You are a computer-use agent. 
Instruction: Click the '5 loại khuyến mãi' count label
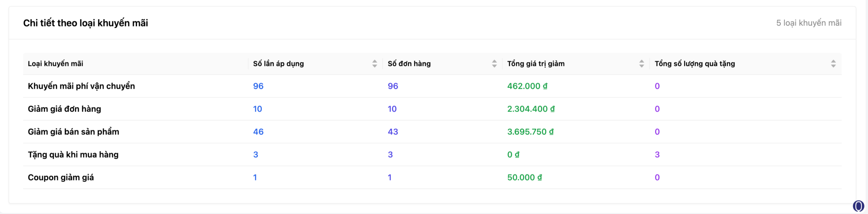tap(809, 23)
